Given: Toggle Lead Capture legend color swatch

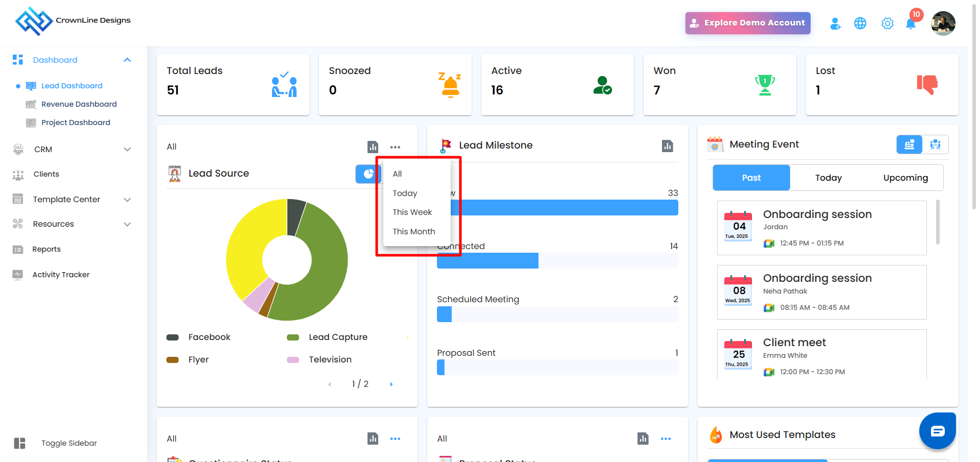Looking at the screenshot, I should coord(293,337).
